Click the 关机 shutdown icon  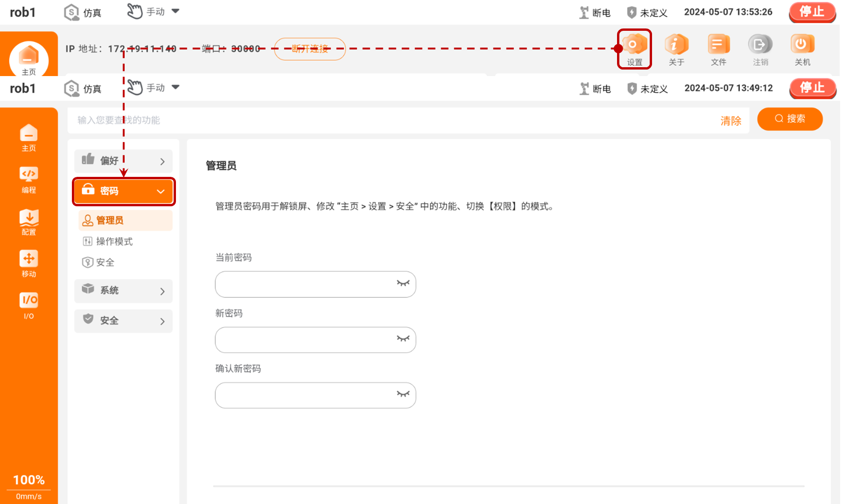pos(802,49)
